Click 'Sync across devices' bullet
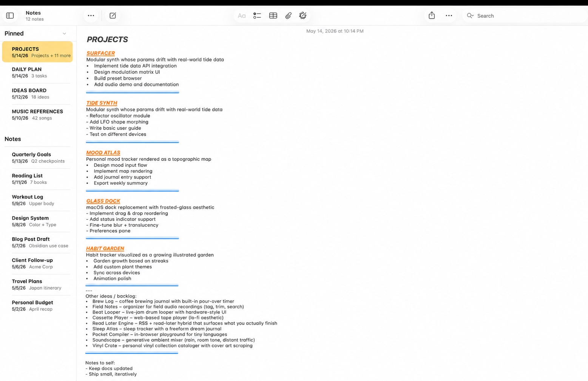 click(x=117, y=273)
